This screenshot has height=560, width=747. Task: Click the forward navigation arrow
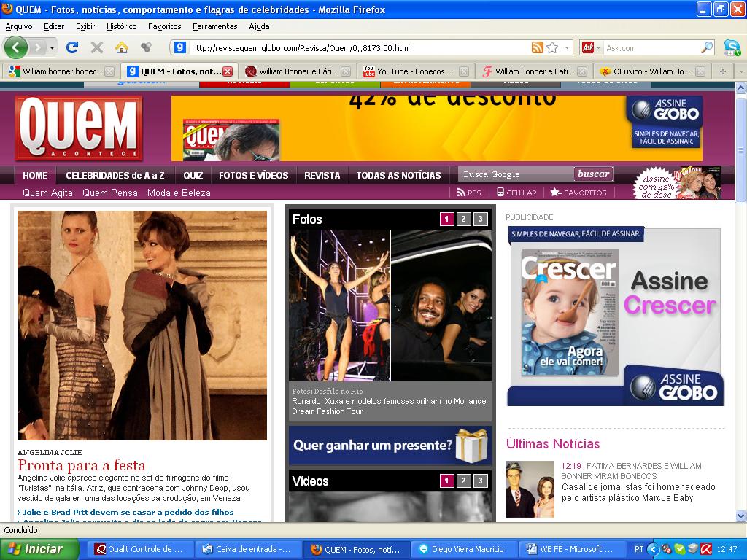point(38,47)
